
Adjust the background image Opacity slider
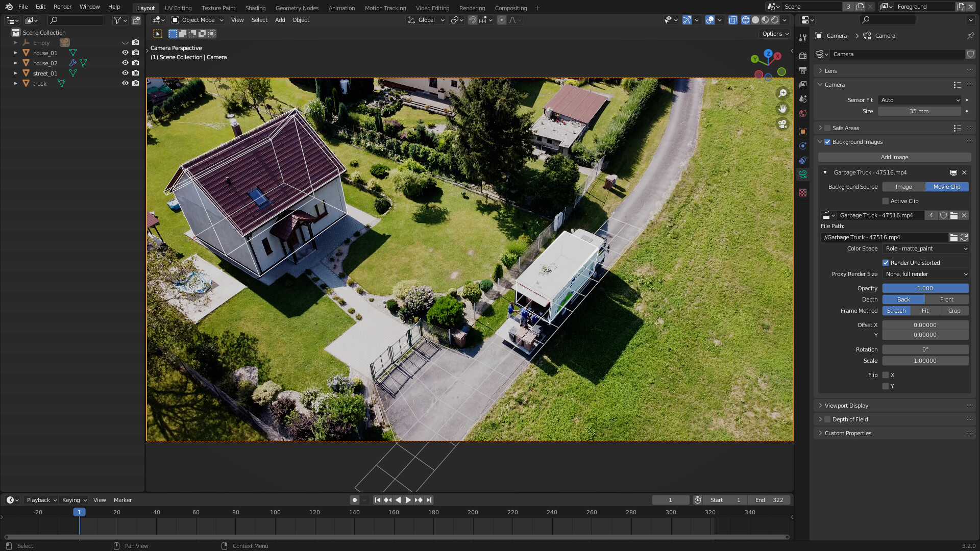tap(925, 288)
